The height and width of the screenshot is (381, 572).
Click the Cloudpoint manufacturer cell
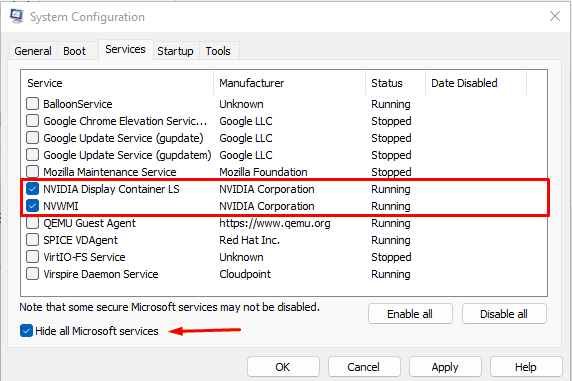(x=245, y=274)
